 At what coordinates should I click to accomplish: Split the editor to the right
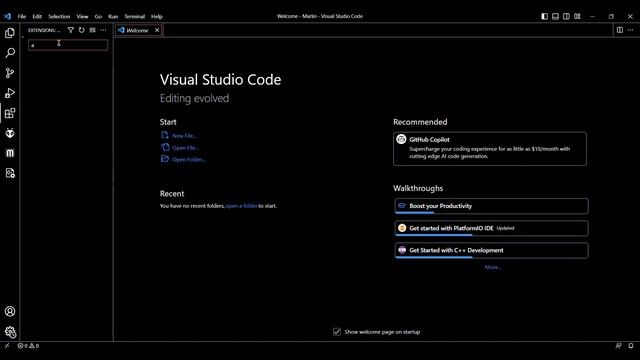(620, 30)
